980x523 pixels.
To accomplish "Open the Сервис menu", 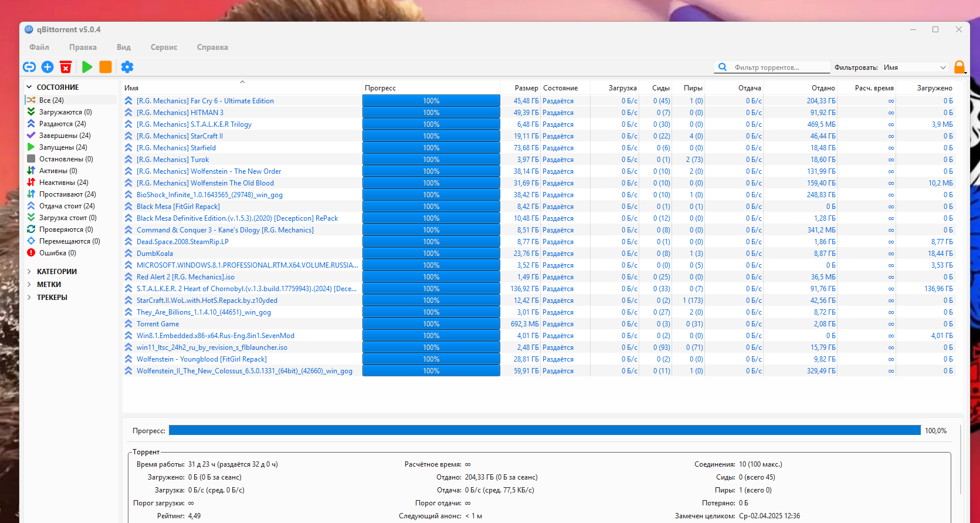I will tap(164, 48).
